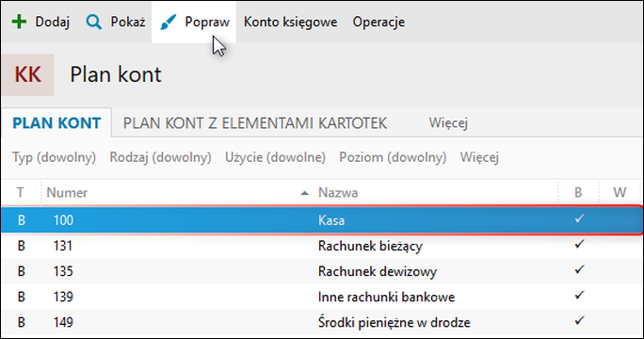644x339 pixels.
Task: Click the sort arrow in Numer column
Action: (x=304, y=193)
